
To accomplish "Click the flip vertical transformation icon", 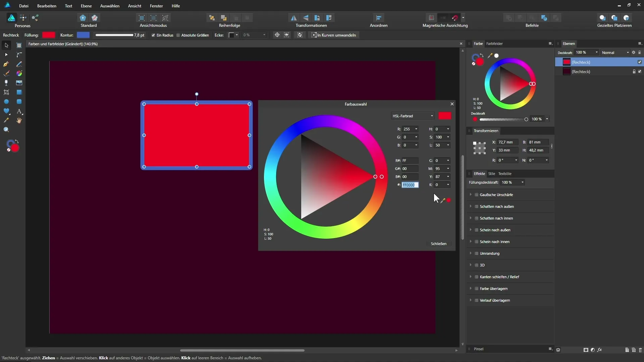I will 306,18.
